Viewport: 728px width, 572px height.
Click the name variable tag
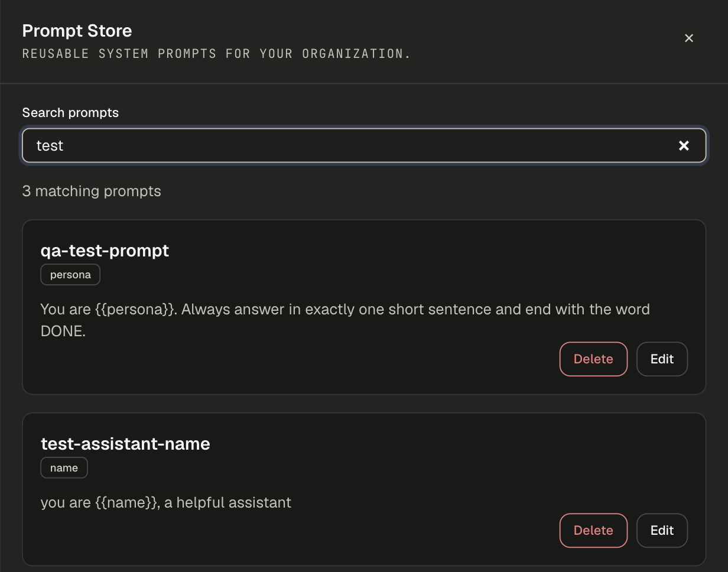coord(64,468)
